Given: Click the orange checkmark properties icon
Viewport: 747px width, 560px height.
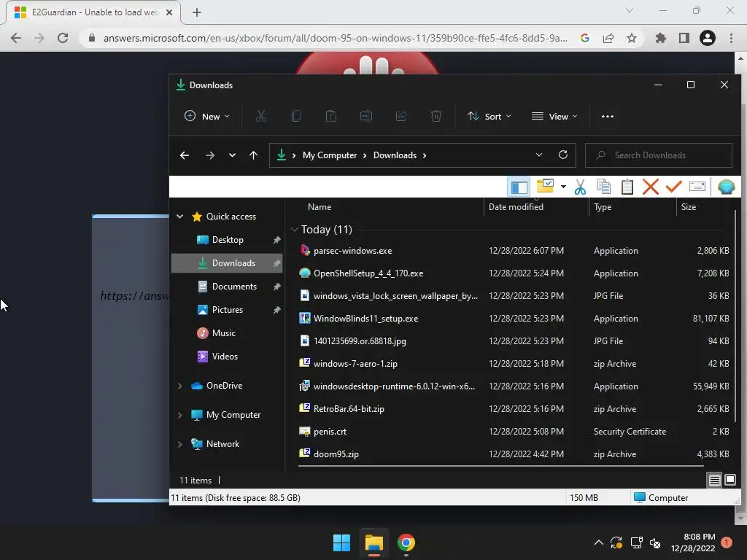Looking at the screenshot, I should click(673, 186).
